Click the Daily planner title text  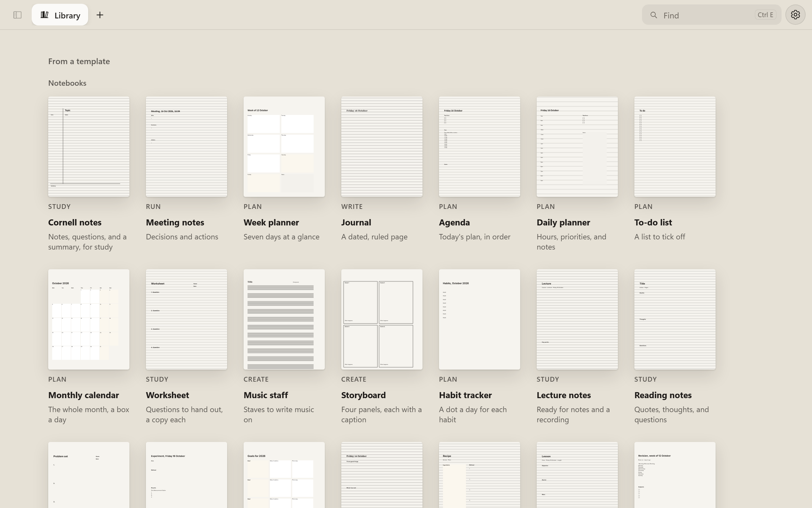[x=563, y=223]
